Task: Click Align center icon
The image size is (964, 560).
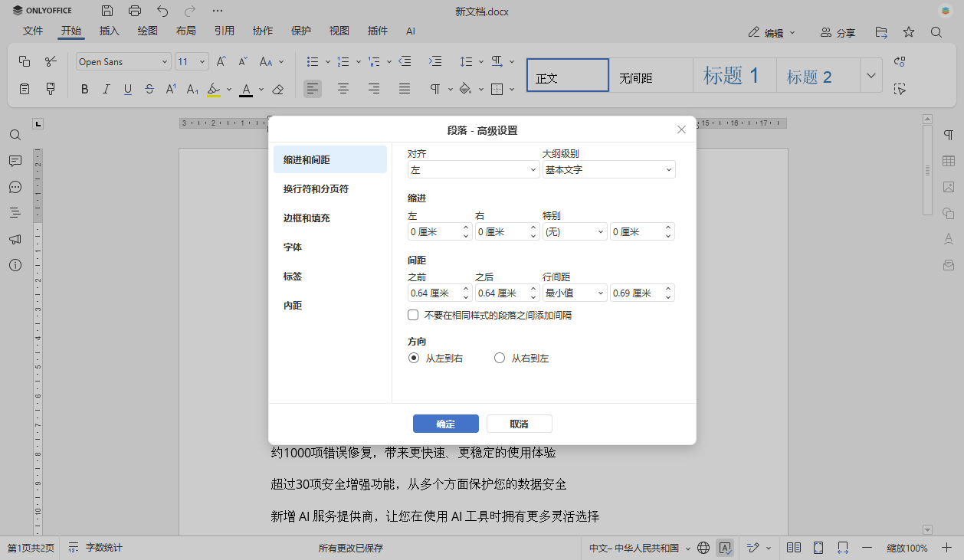Action: 343,89
